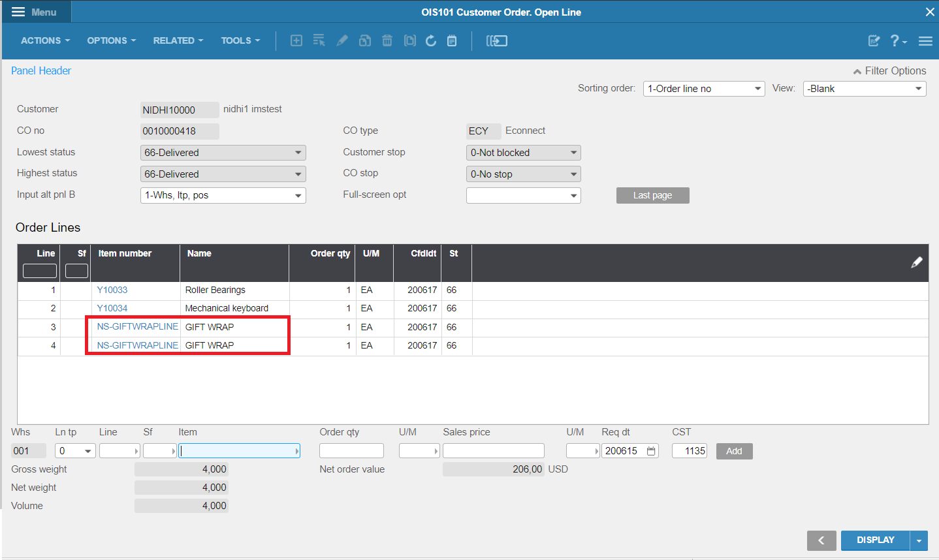Click the Order qty U/M browse arrow
Screen dimensions: 939x560
436,451
